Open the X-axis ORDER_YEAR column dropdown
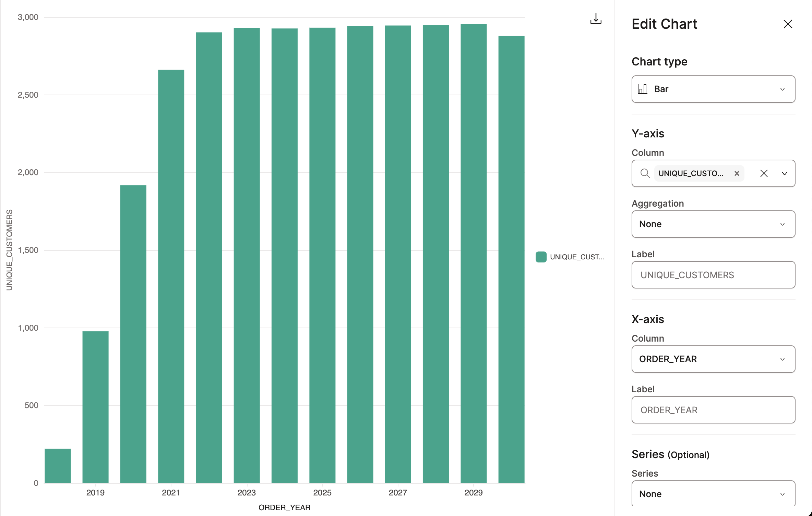Viewport: 812px width, 516px height. coord(713,359)
